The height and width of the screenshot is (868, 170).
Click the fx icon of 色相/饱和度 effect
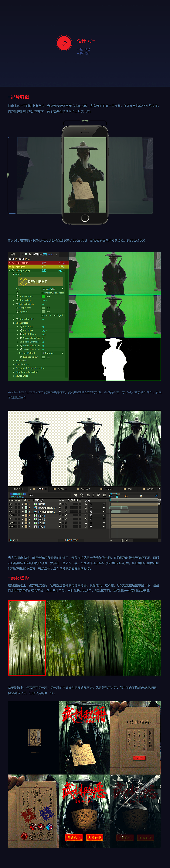[13, 263]
